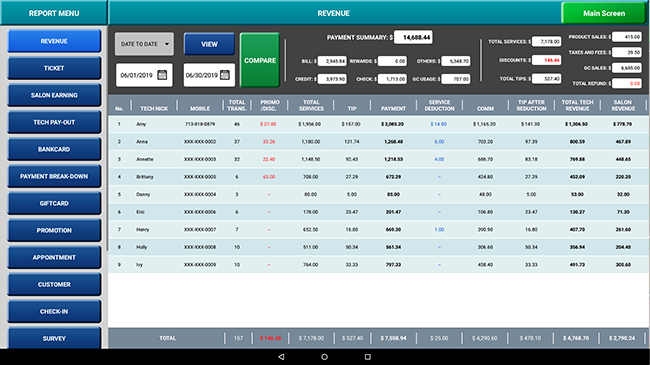The height and width of the screenshot is (365, 650).
Task: Select Amy's row in the revenue table
Action: coord(378,124)
